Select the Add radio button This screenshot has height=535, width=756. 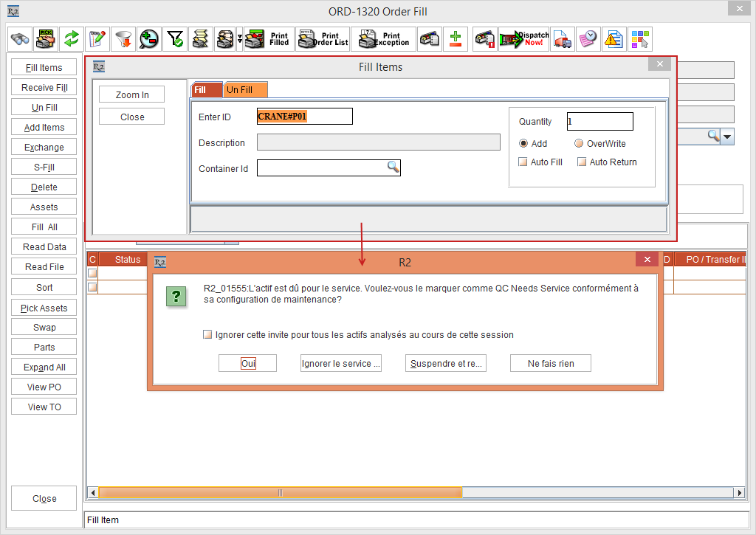523,144
